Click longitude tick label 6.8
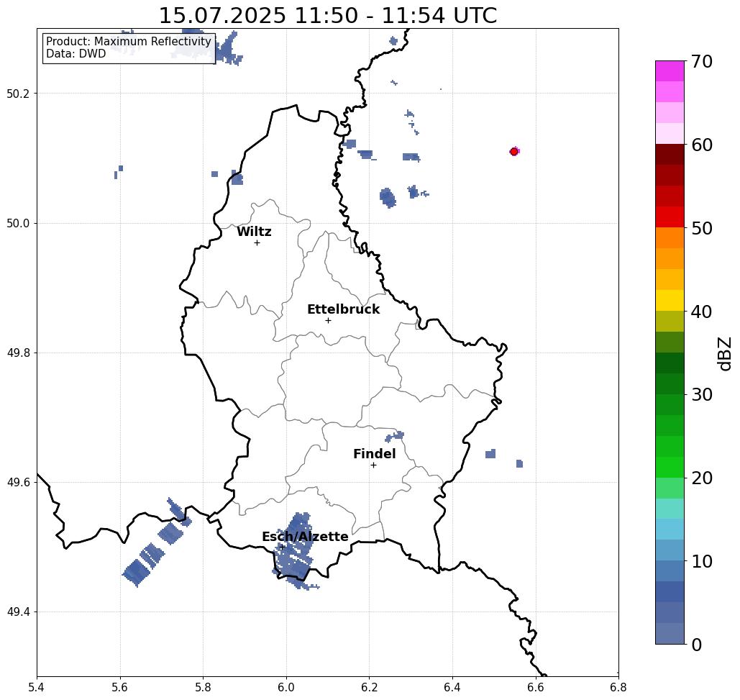The width and height of the screenshot is (740, 700). (618, 687)
